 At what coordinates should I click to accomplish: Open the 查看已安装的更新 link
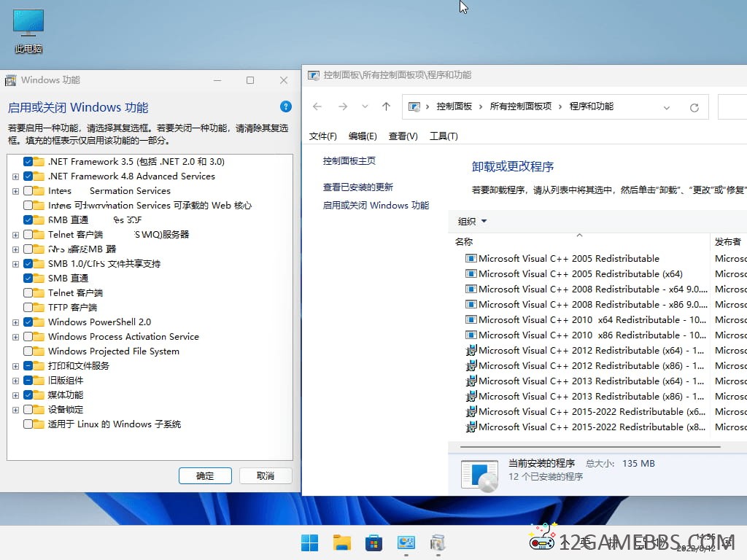[x=357, y=187]
